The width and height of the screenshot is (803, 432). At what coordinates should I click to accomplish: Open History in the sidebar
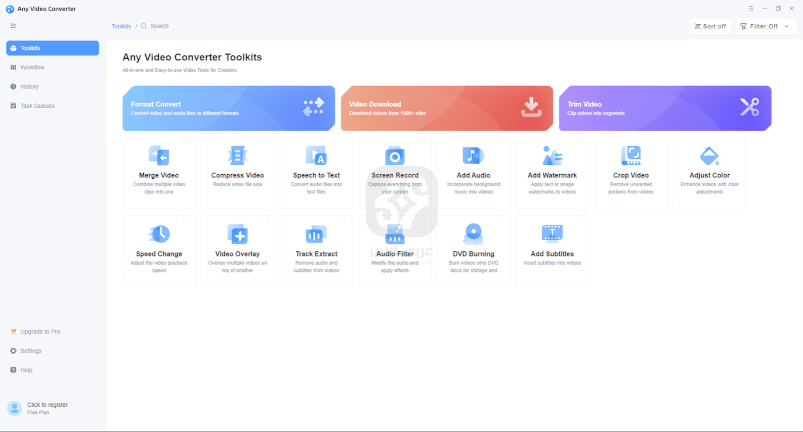[x=52, y=87]
